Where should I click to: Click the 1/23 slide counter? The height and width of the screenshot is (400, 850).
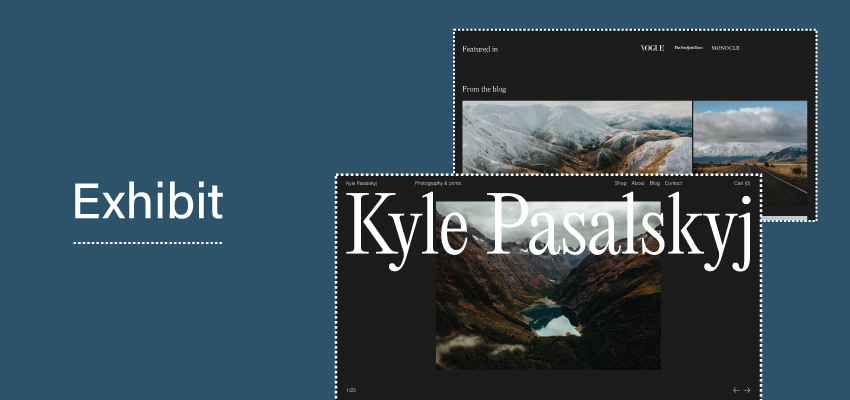(x=351, y=390)
